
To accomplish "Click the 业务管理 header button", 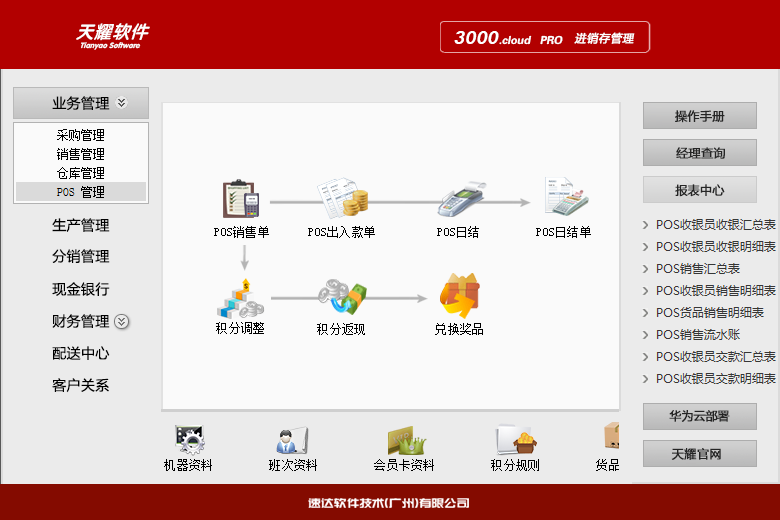I will 81,103.
